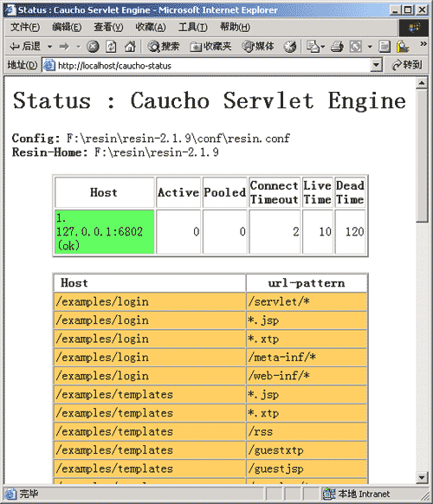Click the green 127.0.0.1:6802 host cell
Viewport: 433px width, 504px height.
click(x=105, y=232)
